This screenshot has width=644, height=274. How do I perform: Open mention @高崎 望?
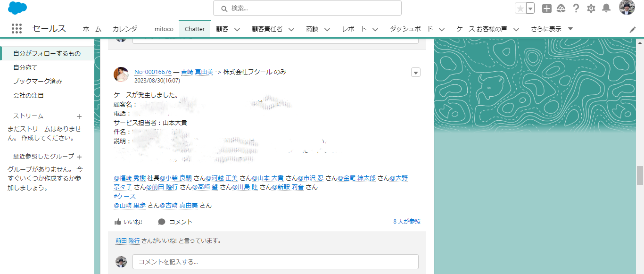(205, 187)
